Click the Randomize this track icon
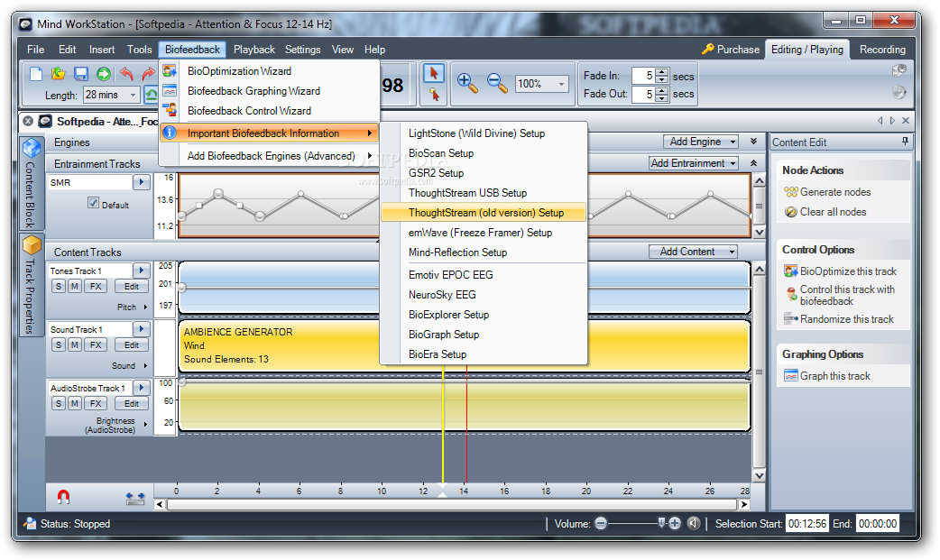 point(791,319)
